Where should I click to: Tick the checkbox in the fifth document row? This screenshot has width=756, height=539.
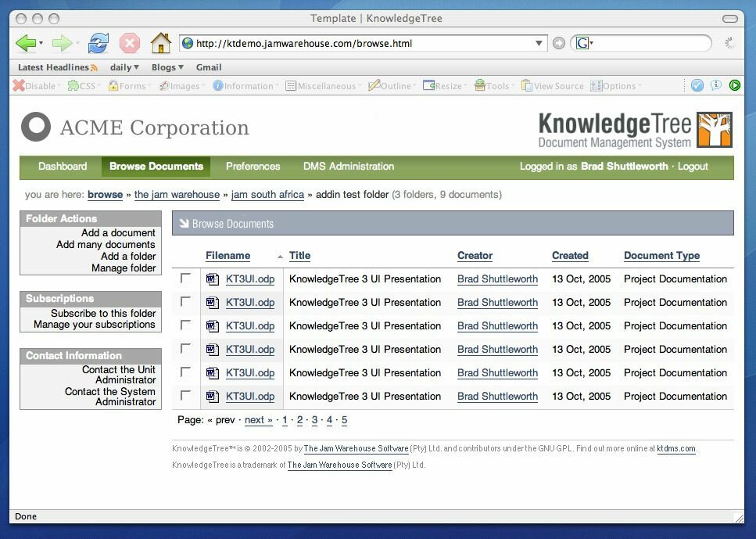point(185,372)
